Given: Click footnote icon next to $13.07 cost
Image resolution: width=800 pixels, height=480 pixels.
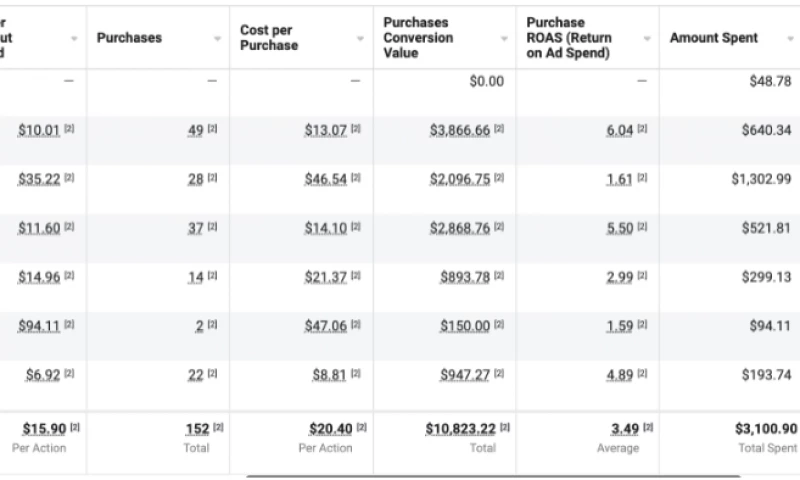Looking at the screenshot, I should point(356,131).
